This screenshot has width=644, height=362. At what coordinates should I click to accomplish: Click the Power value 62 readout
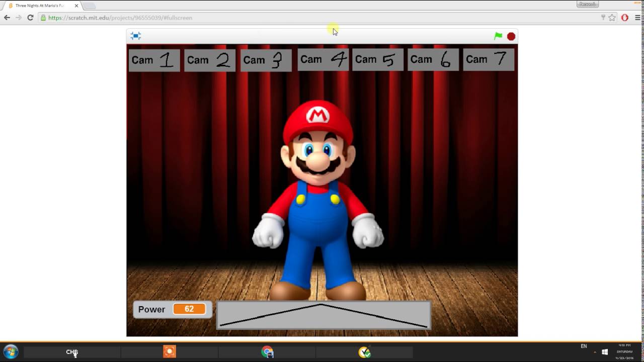coord(189,309)
